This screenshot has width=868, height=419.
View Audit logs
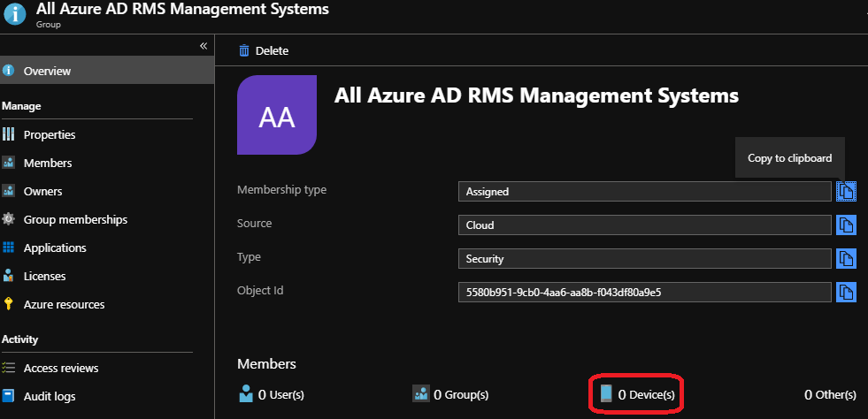pyautogui.click(x=50, y=396)
